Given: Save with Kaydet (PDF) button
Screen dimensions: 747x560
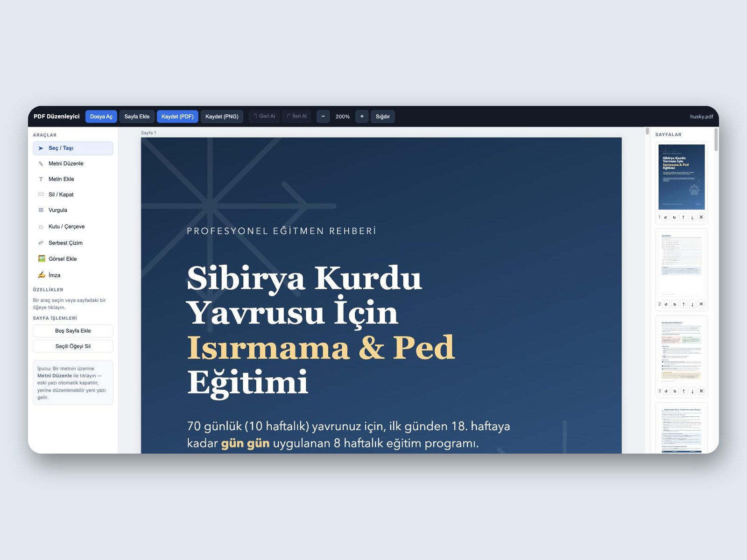Looking at the screenshot, I should (177, 117).
